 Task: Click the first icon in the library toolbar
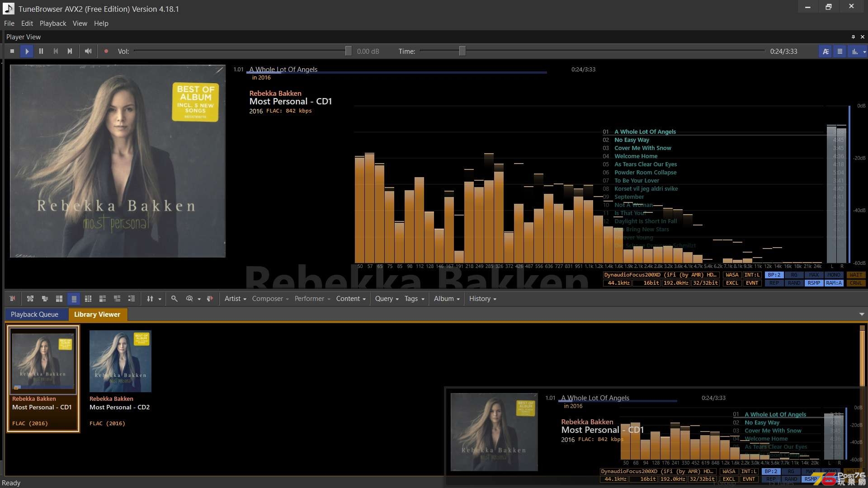click(12, 299)
